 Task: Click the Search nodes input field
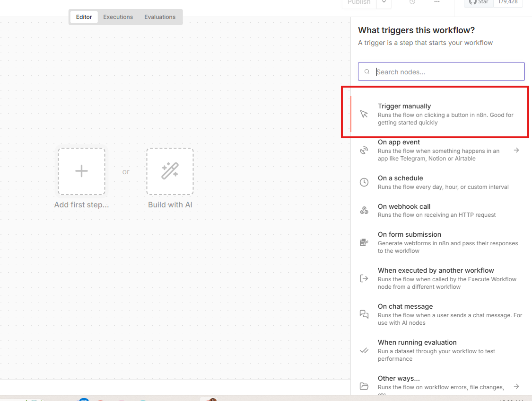[x=447, y=72]
